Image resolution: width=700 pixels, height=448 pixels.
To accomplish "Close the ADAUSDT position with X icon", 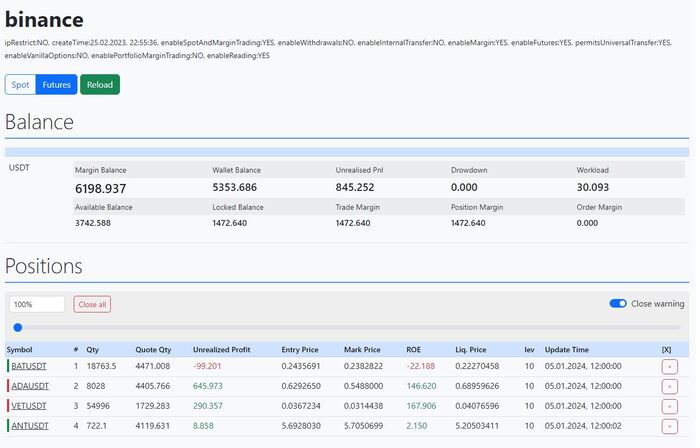I will (669, 386).
